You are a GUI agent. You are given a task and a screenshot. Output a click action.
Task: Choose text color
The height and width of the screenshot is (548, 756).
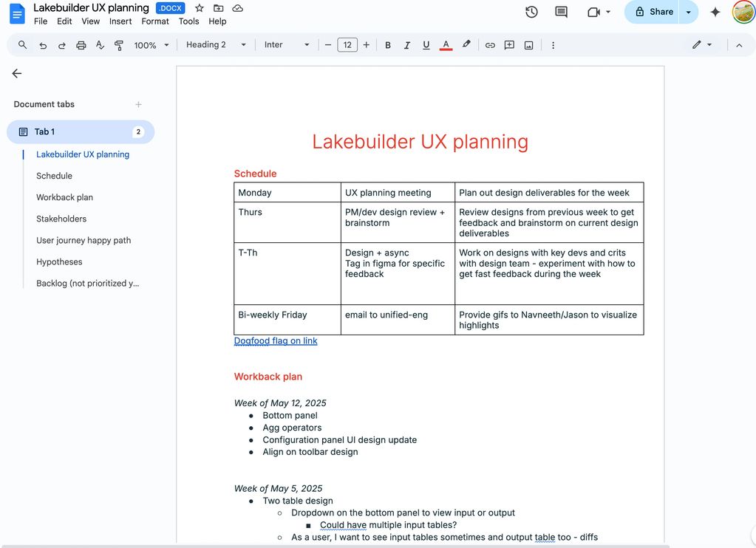pyautogui.click(x=446, y=45)
